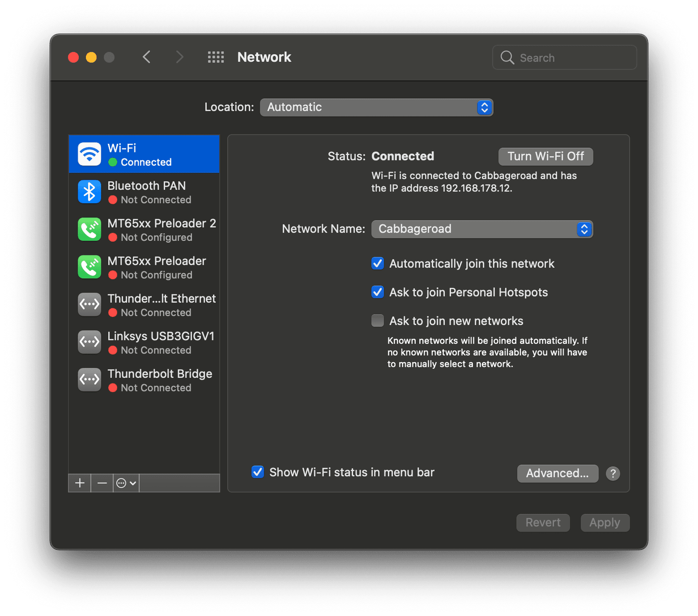Open the Advanced settings
The image size is (698, 616).
point(557,473)
